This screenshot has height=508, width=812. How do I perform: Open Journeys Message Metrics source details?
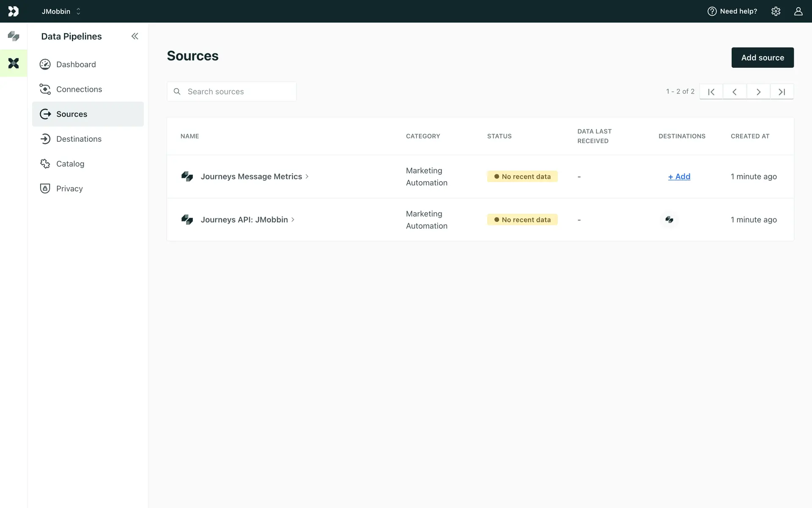tap(251, 177)
